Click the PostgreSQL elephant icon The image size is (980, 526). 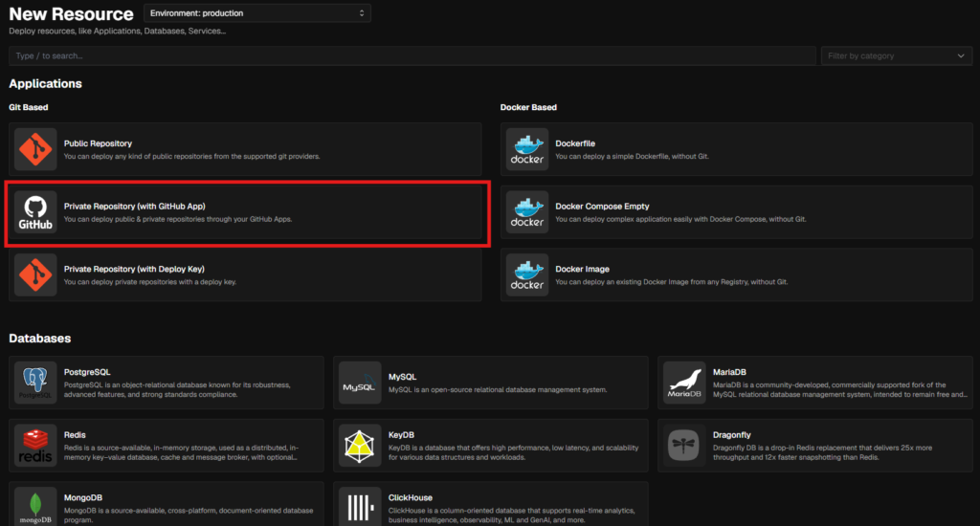pos(35,383)
